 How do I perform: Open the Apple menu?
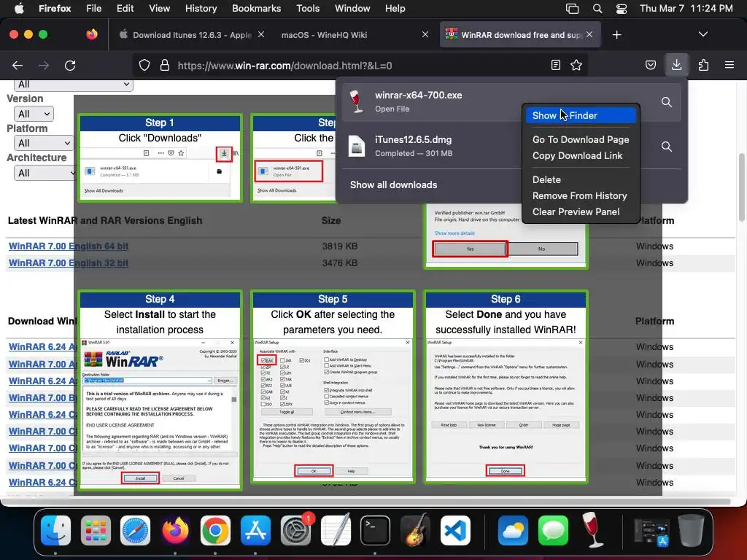19,8
